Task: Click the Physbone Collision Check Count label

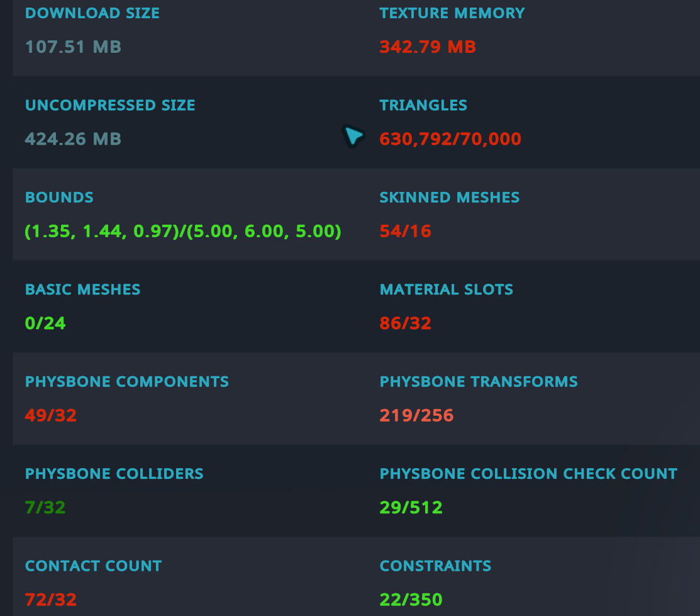Action: pos(528,474)
